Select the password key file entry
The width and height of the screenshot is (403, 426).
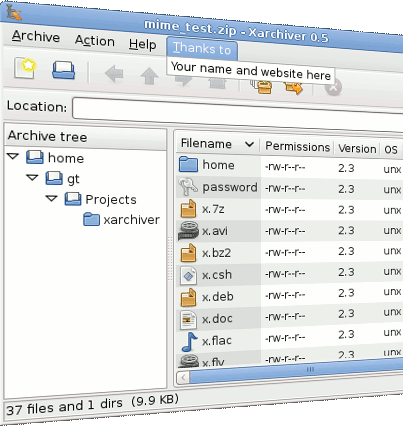coord(218,187)
